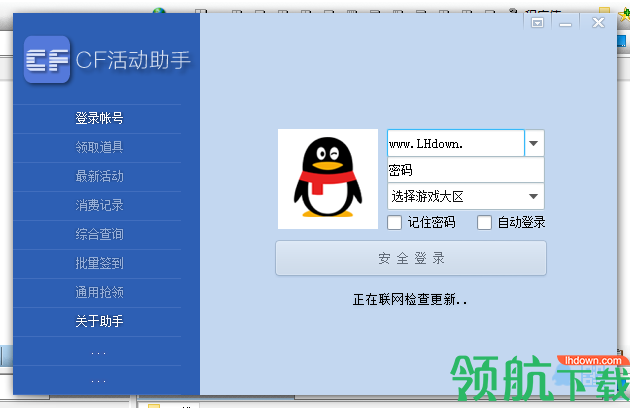Click the last '...' sidebar entry
Image resolution: width=630 pixels, height=408 pixels.
click(x=98, y=380)
